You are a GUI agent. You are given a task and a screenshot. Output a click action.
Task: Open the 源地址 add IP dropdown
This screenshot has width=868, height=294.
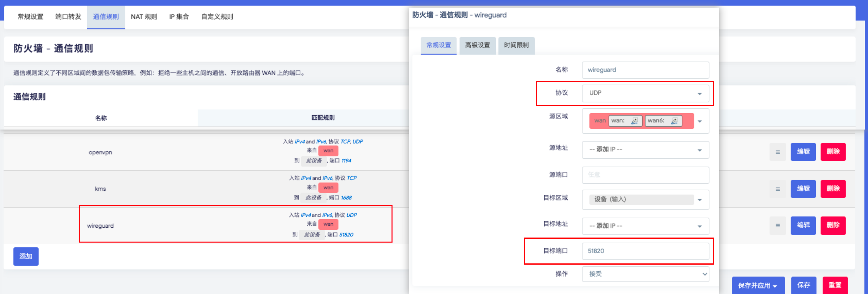(645, 150)
